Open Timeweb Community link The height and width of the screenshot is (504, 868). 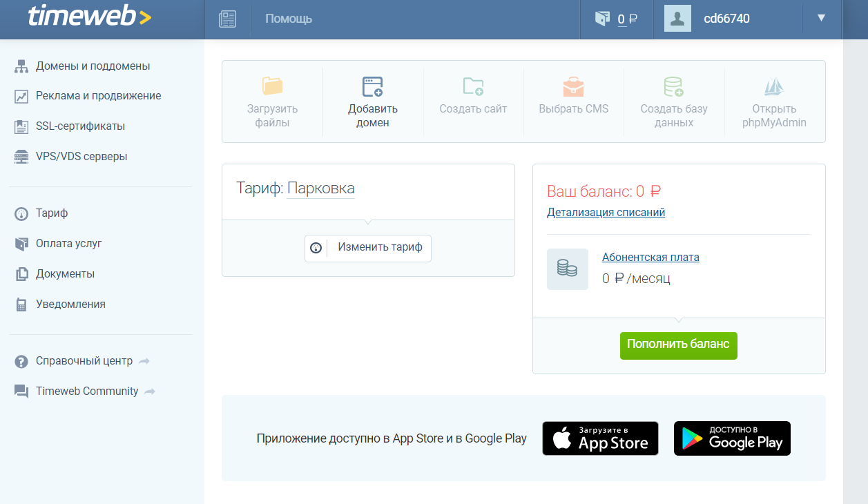[x=87, y=391]
